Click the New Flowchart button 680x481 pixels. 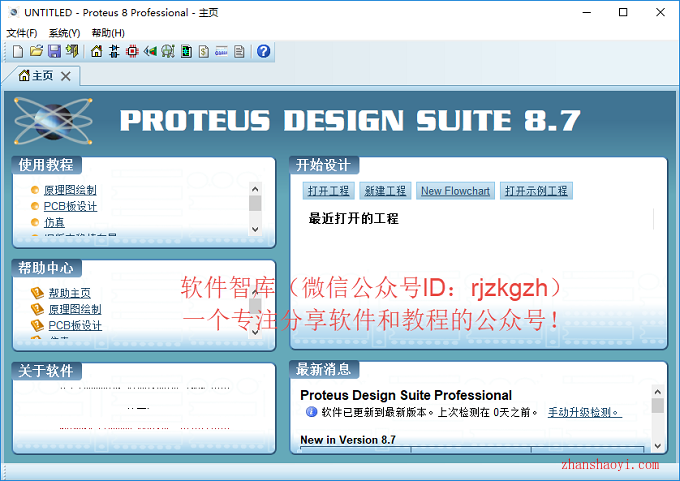coord(455,191)
